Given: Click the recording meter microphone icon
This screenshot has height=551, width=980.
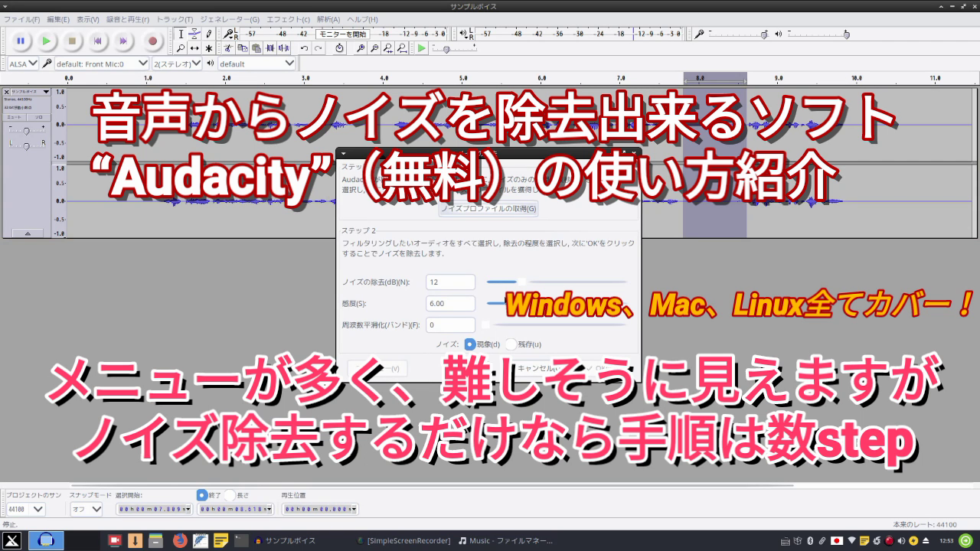Looking at the screenshot, I should (x=229, y=34).
